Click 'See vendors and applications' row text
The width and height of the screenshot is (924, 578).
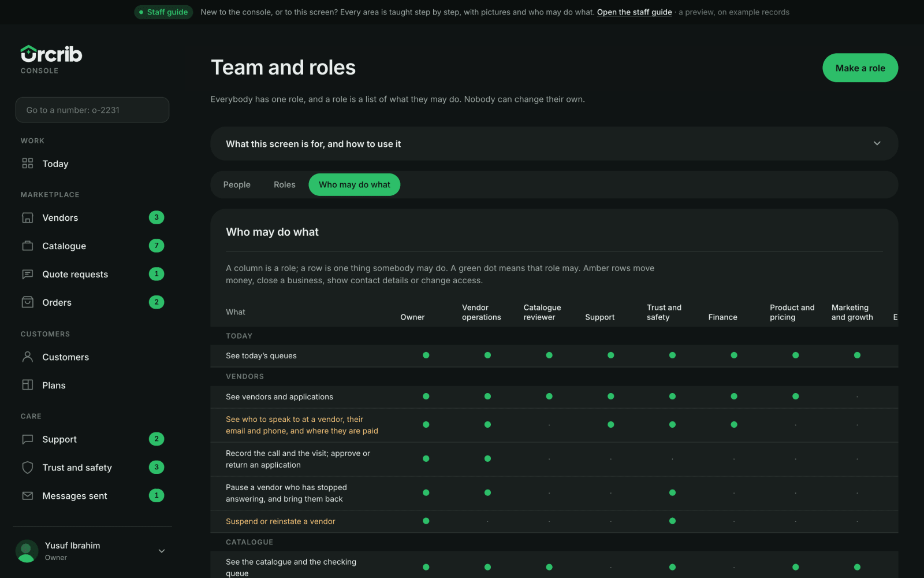(x=280, y=397)
